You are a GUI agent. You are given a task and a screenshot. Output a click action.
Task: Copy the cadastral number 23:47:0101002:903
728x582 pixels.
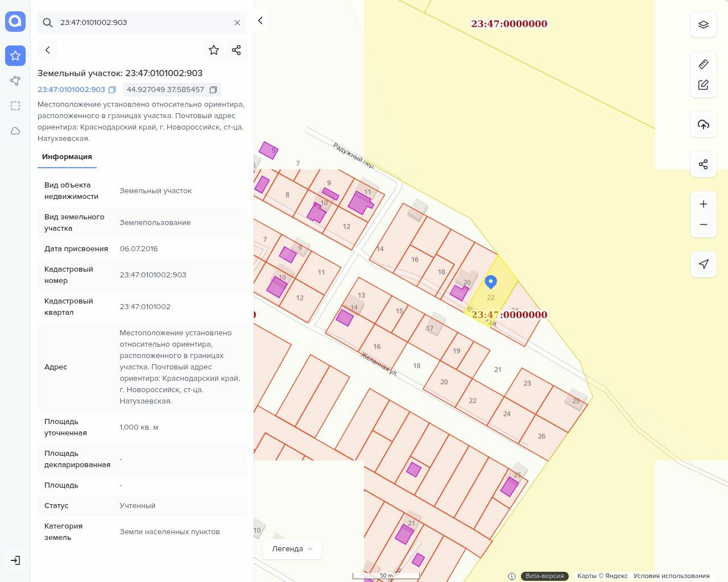(112, 90)
